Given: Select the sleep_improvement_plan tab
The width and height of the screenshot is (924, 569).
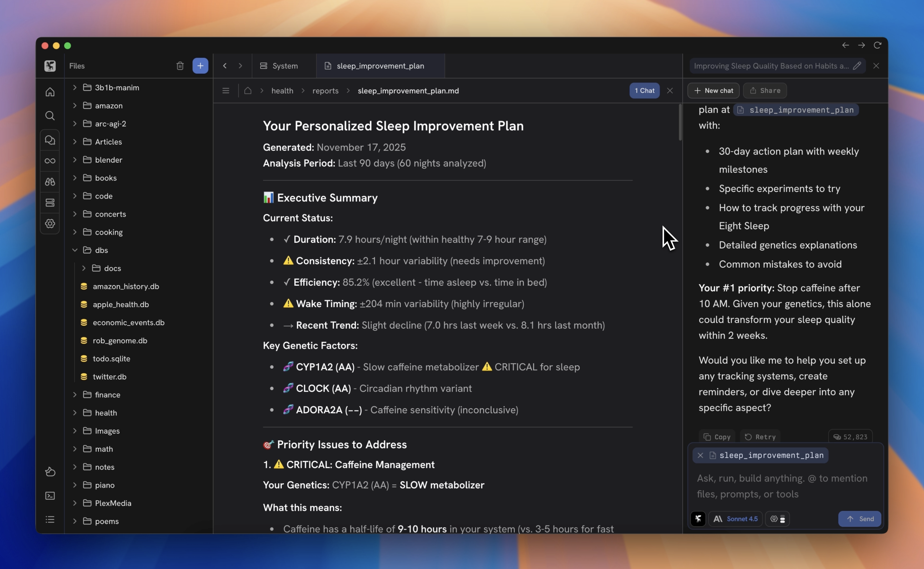Looking at the screenshot, I should (380, 66).
